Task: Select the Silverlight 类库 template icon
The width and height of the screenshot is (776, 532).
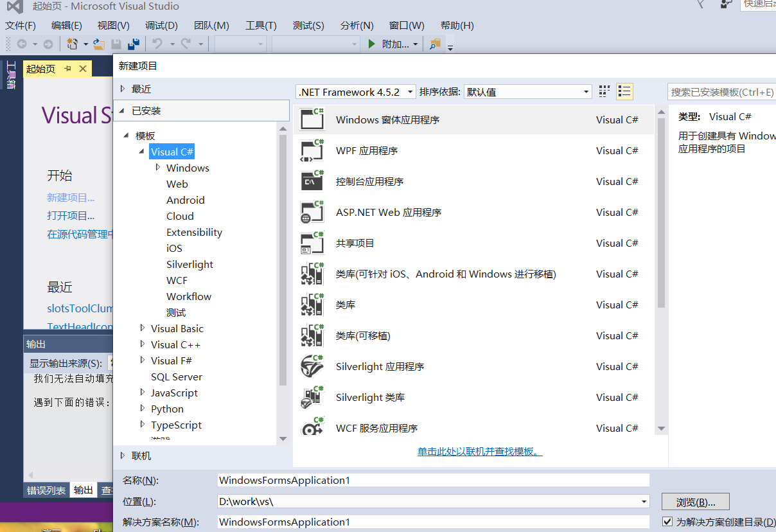Action: click(x=313, y=397)
